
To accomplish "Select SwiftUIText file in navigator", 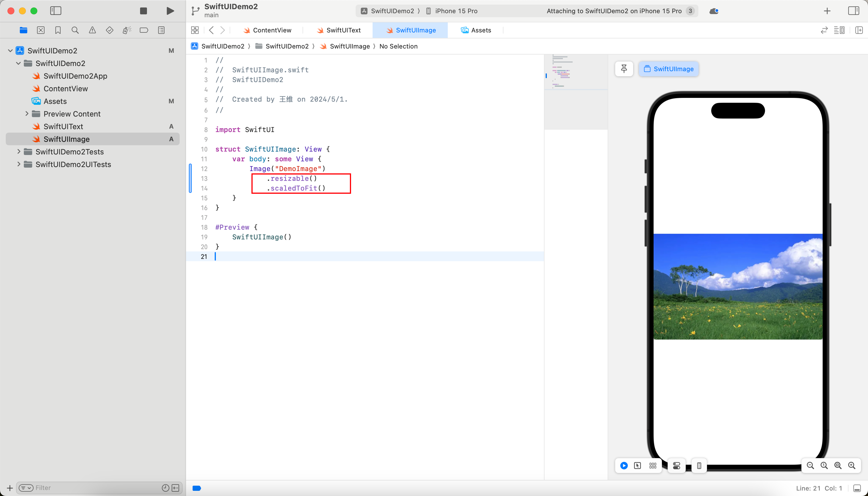I will point(63,126).
